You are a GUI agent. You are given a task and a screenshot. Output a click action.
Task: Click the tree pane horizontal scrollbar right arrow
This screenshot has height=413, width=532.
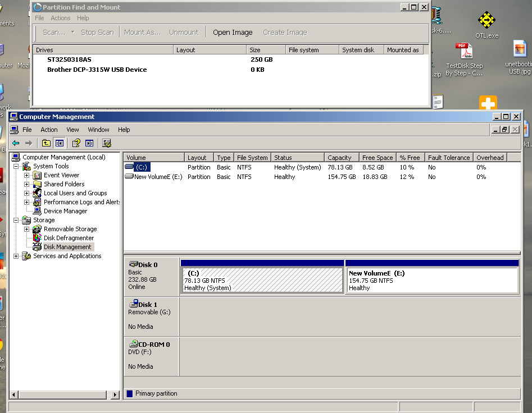(x=115, y=394)
